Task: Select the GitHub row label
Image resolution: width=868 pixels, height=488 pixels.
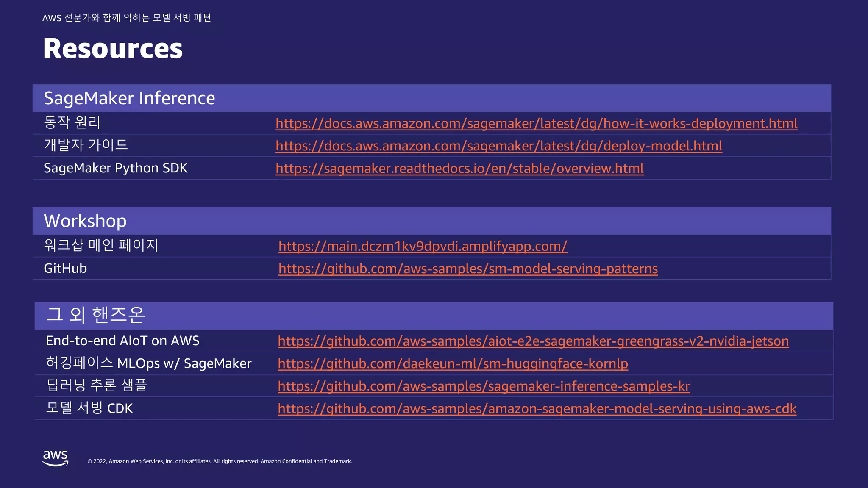Action: pos(65,268)
